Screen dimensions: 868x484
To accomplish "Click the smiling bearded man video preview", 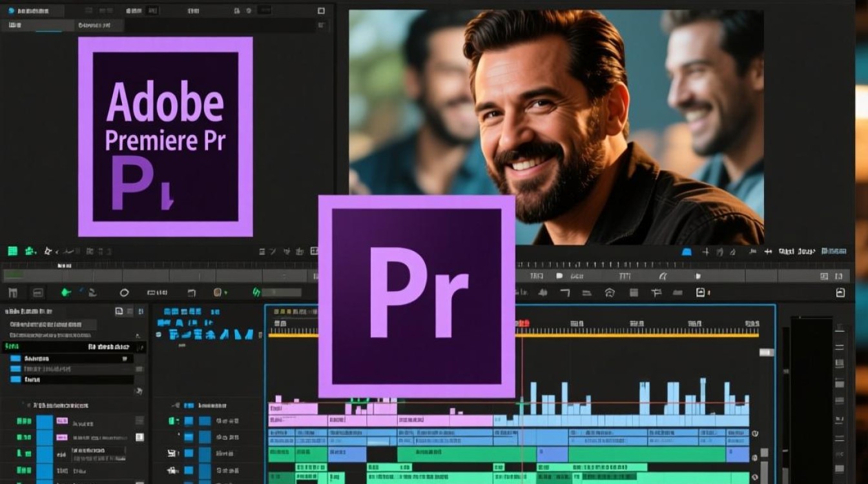I will (x=556, y=127).
